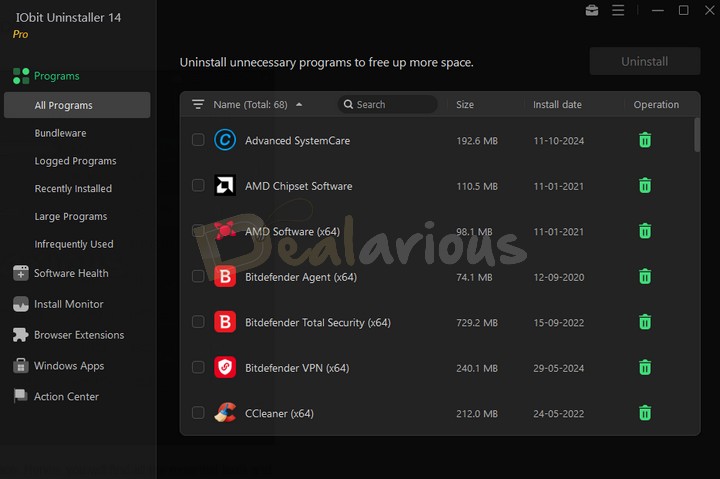The image size is (720, 479).
Task: Open Logged Programs category
Action: pyautogui.click(x=75, y=161)
